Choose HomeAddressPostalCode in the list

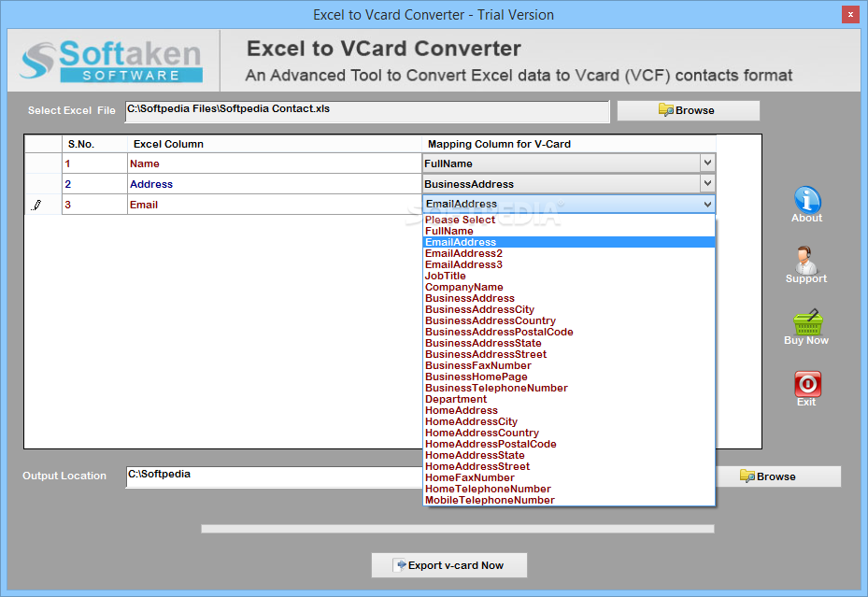pyautogui.click(x=569, y=444)
